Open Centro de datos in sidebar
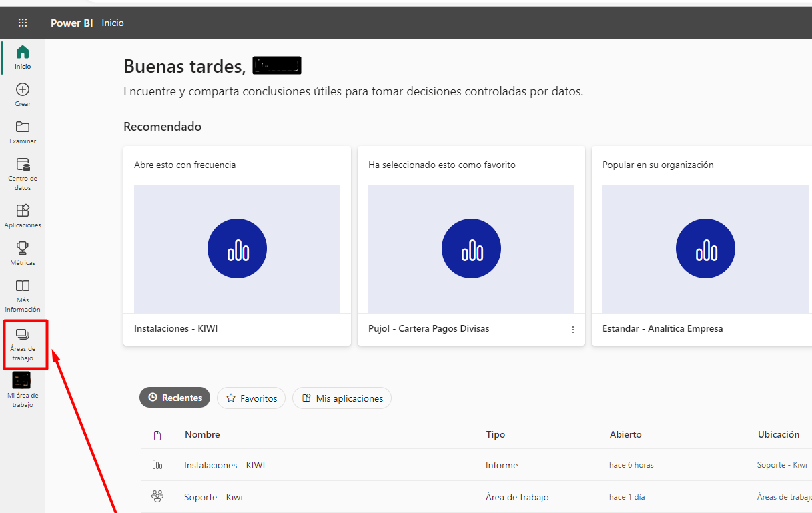The width and height of the screenshot is (812, 513). click(x=23, y=174)
